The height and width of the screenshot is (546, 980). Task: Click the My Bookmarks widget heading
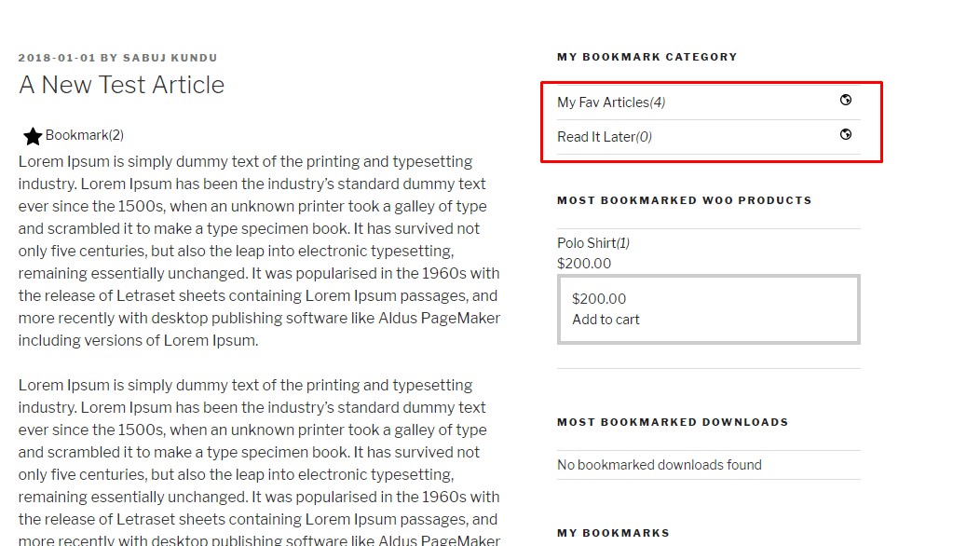pyautogui.click(x=613, y=533)
